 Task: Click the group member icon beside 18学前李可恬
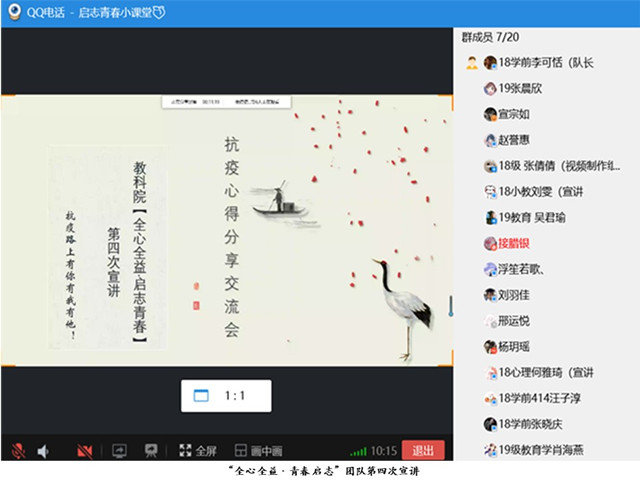pyautogui.click(x=471, y=62)
